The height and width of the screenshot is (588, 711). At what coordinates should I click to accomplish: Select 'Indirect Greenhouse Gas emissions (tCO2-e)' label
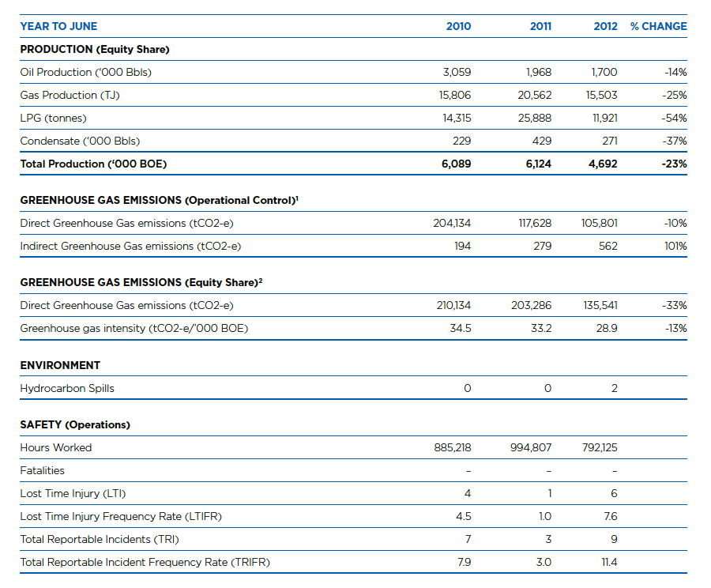point(130,247)
